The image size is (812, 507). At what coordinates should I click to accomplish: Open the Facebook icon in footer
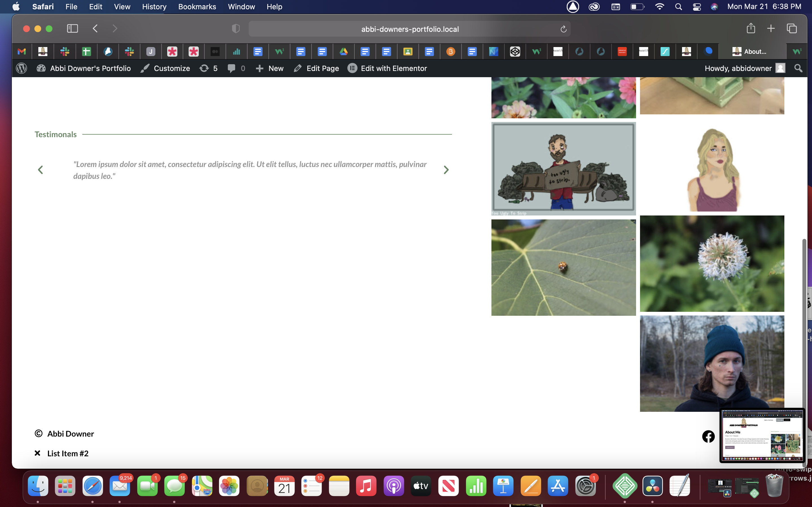708,436
